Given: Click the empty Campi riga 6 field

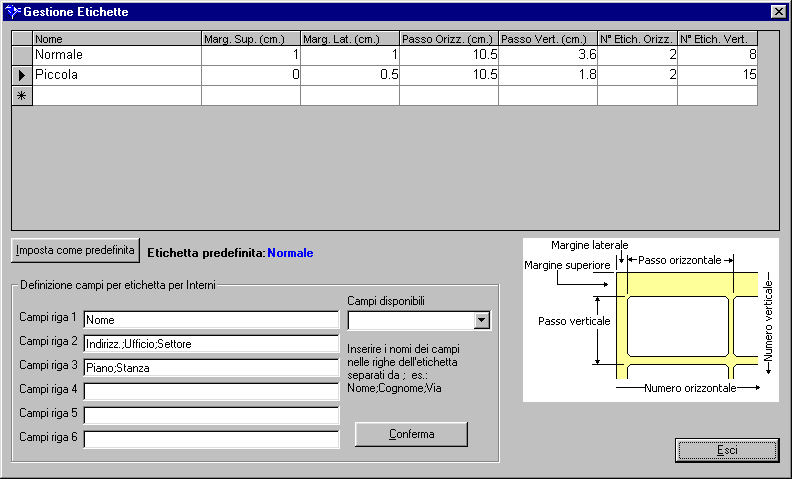Looking at the screenshot, I should (211, 439).
